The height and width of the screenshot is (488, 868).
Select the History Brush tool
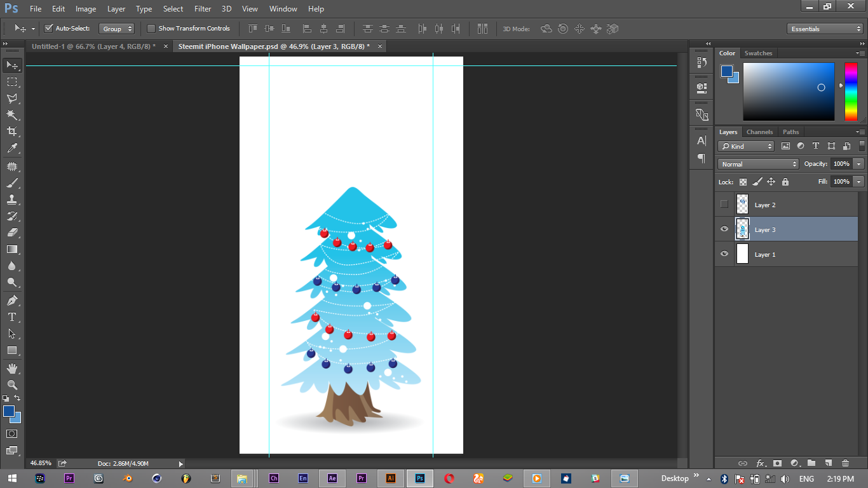pyautogui.click(x=12, y=216)
